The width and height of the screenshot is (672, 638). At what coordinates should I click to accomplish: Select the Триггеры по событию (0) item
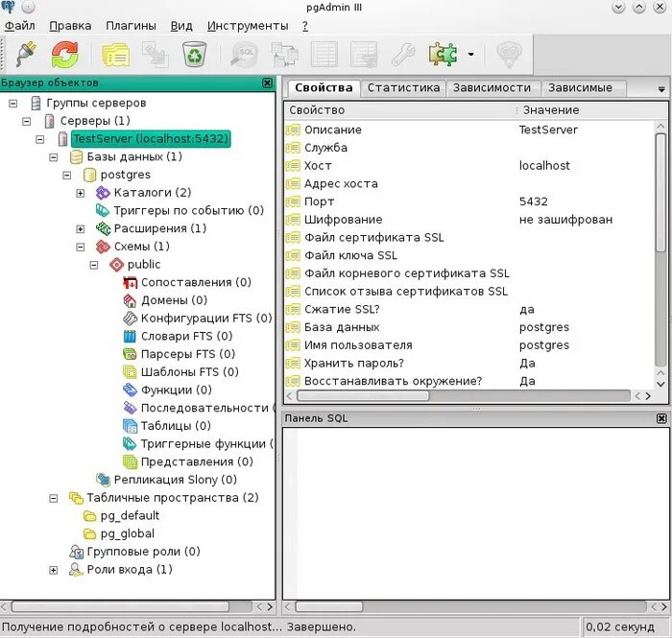(188, 210)
